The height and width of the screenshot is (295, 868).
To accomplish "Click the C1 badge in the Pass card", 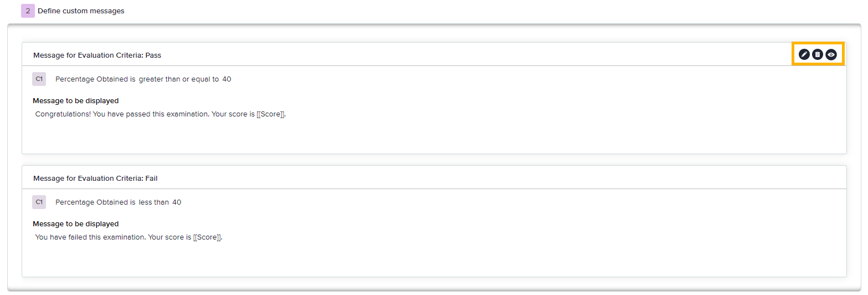I will click(39, 79).
